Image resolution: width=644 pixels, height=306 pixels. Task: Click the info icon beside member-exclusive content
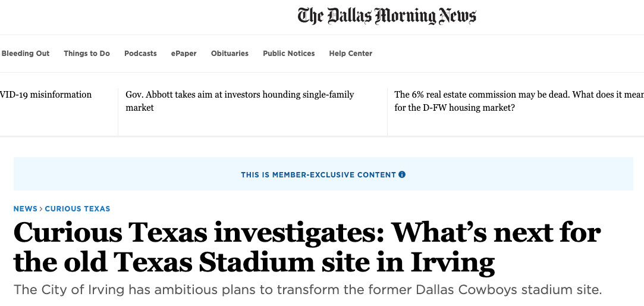(402, 175)
